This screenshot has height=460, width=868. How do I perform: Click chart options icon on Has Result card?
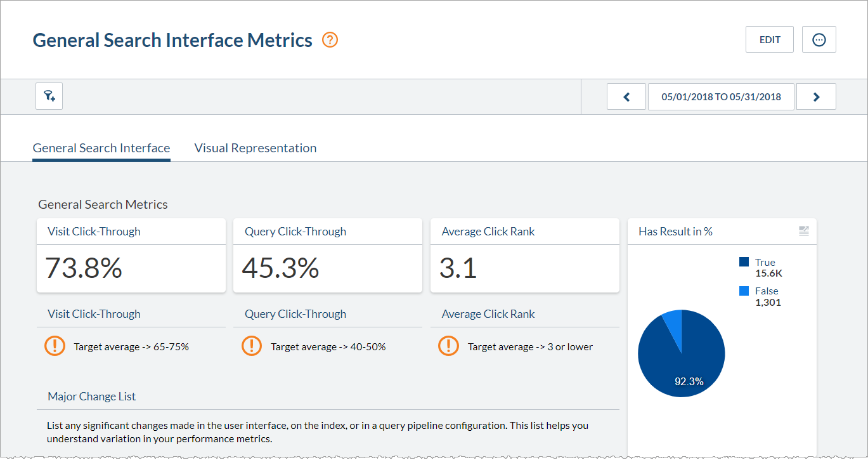pyautogui.click(x=804, y=231)
